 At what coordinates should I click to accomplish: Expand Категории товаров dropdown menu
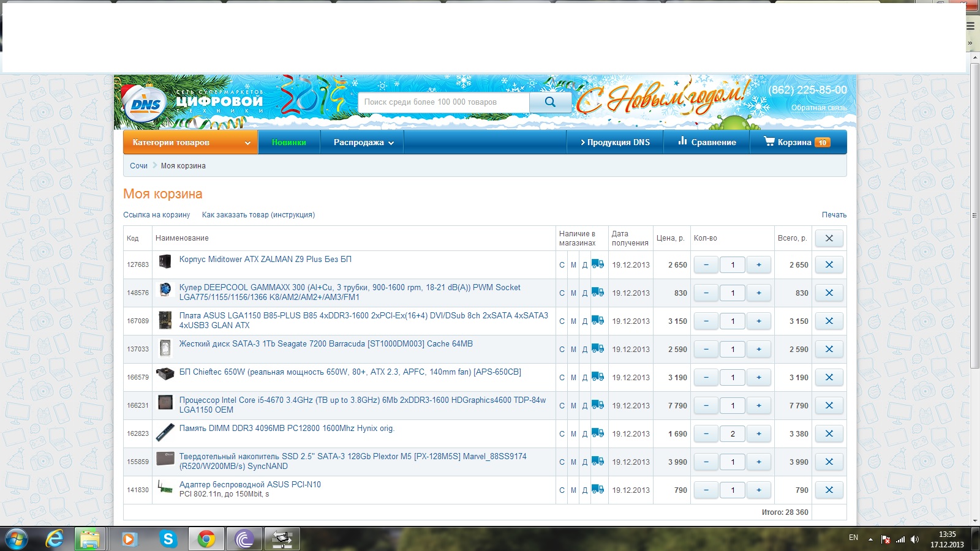click(x=190, y=142)
